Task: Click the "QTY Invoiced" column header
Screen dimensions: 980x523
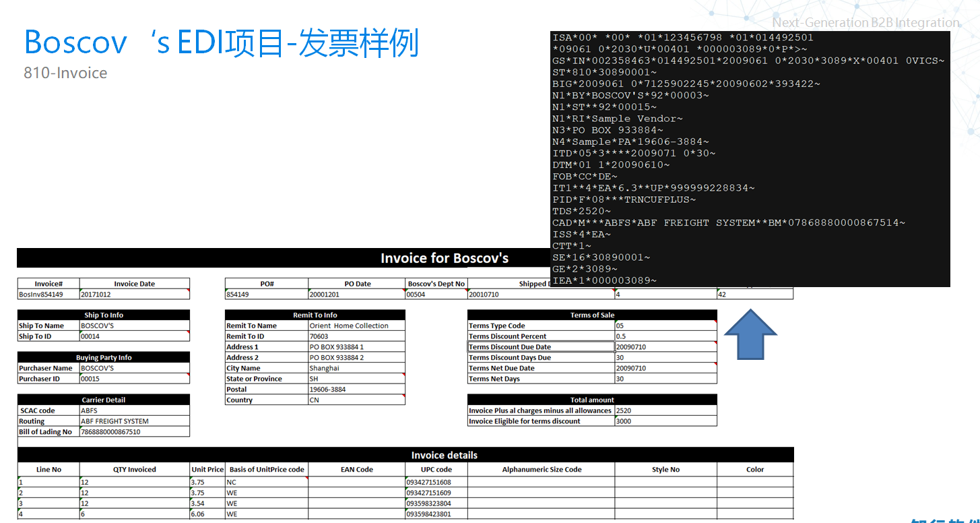Action: tap(135, 470)
